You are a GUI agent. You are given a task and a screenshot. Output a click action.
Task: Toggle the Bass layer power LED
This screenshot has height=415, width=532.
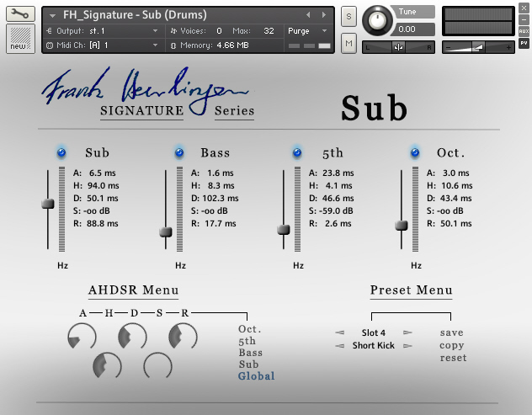[x=179, y=152]
